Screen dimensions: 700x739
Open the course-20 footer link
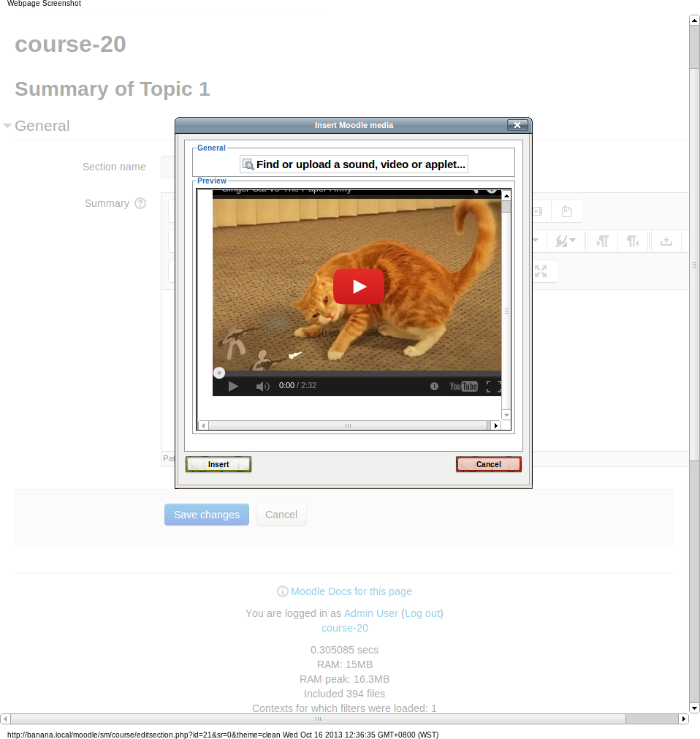click(x=345, y=628)
